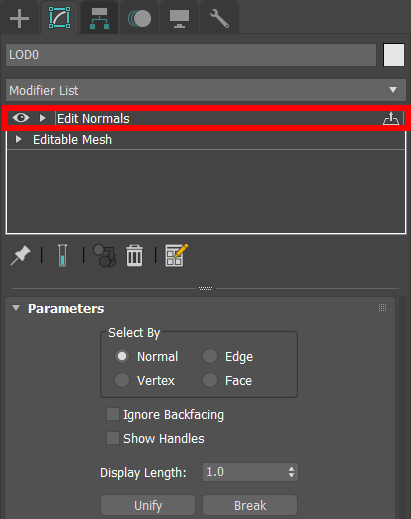Click the stack and rollout splitter handle

(x=205, y=288)
